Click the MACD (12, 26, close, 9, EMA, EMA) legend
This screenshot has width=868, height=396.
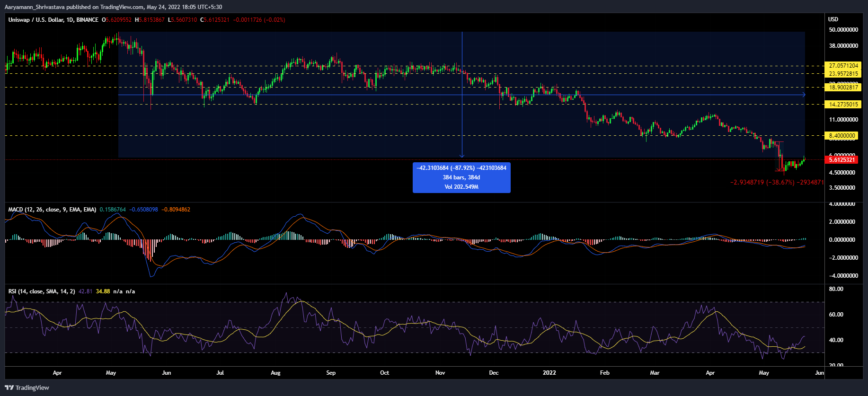point(52,210)
